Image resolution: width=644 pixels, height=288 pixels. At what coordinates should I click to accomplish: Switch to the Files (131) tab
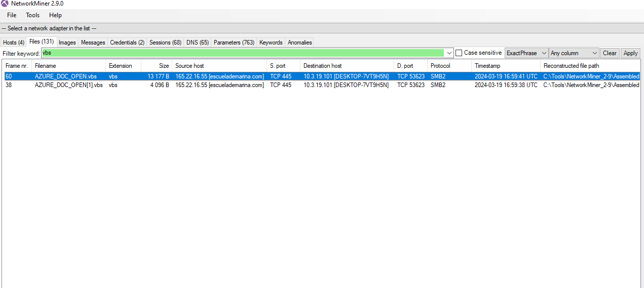pos(42,42)
